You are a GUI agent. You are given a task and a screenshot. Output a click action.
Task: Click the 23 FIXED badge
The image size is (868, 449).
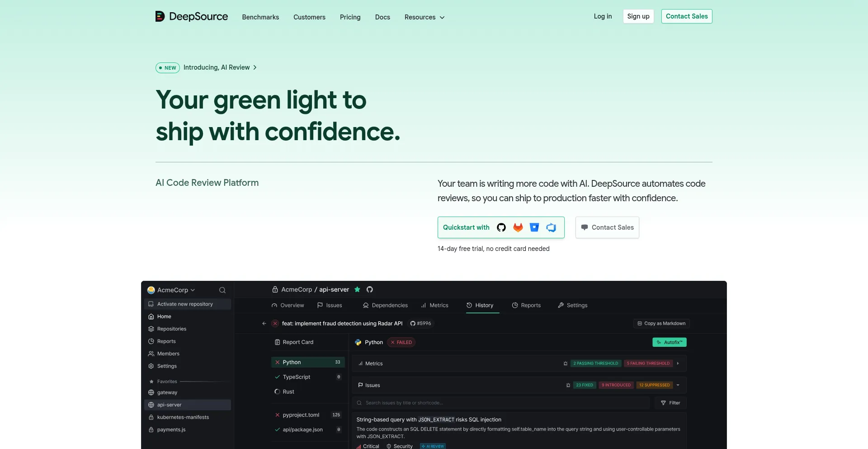[x=585, y=385]
